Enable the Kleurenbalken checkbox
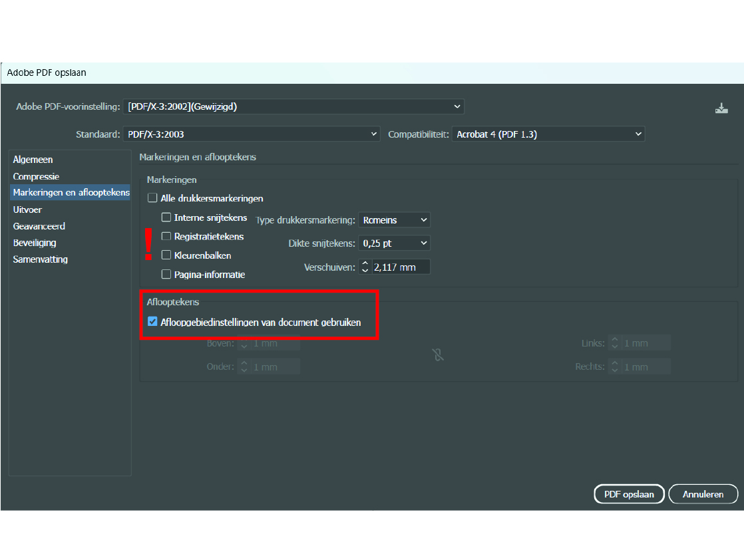The height and width of the screenshot is (560, 744). (166, 255)
